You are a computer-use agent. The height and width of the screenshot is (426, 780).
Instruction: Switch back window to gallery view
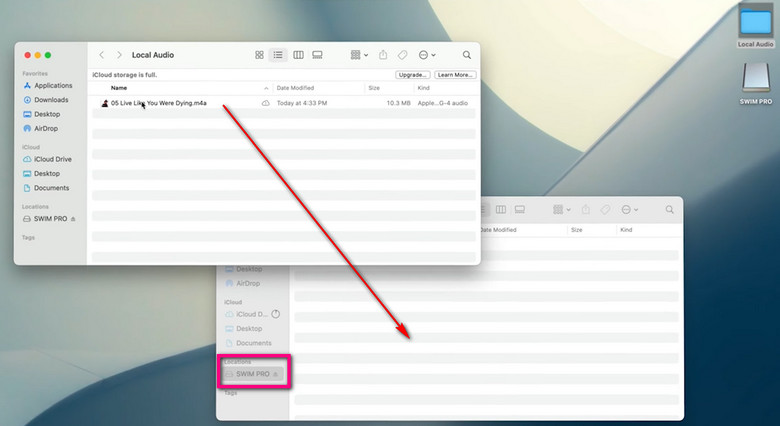(x=520, y=210)
